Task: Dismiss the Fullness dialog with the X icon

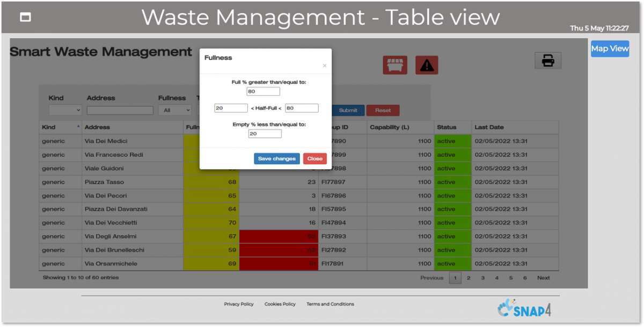Action: point(324,66)
